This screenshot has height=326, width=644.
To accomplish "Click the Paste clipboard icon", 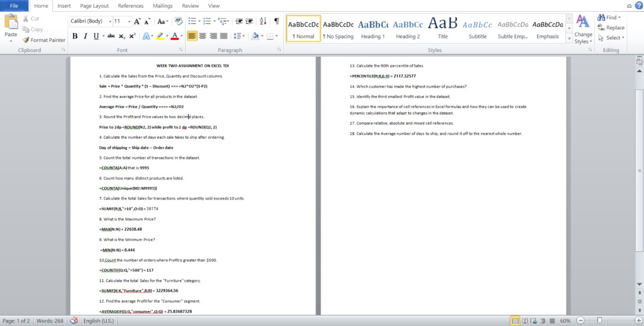I will pos(11,22).
